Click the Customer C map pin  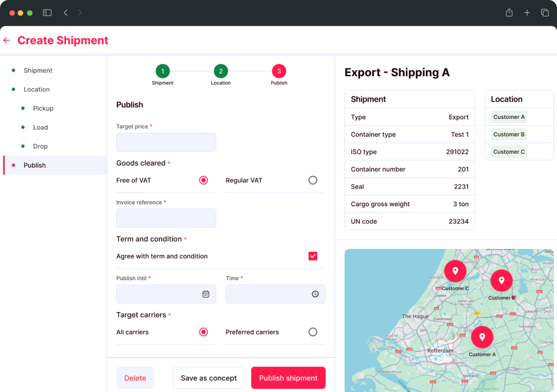[x=455, y=271]
